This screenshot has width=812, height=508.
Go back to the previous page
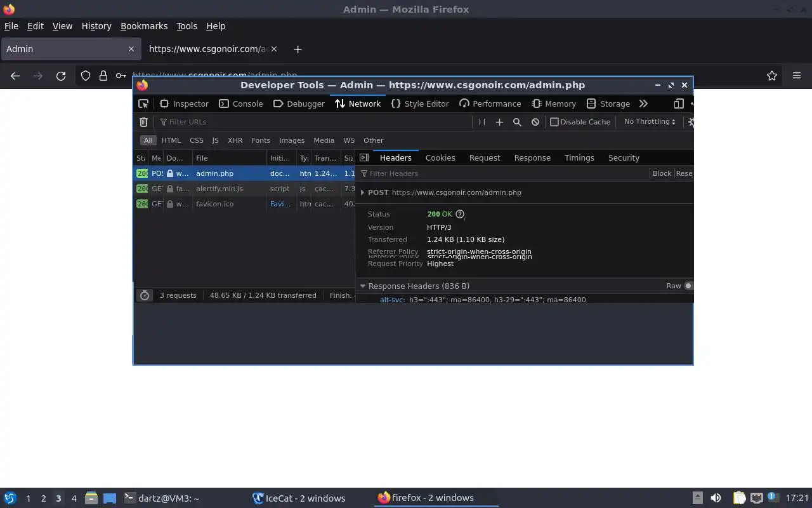(x=15, y=76)
